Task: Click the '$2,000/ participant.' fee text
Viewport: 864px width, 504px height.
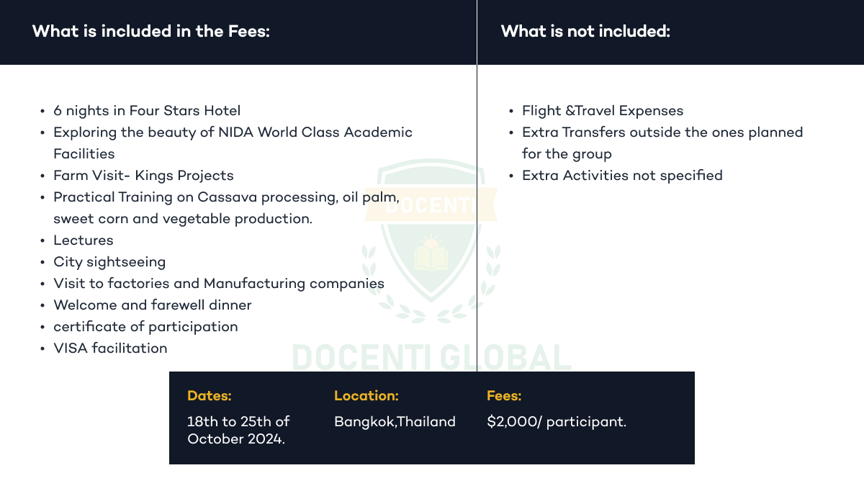Action: (557, 422)
